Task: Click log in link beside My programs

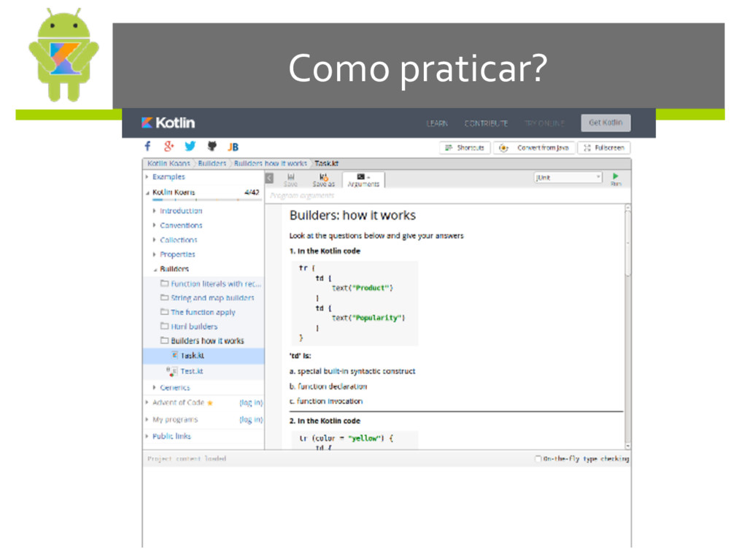Action: click(x=251, y=419)
